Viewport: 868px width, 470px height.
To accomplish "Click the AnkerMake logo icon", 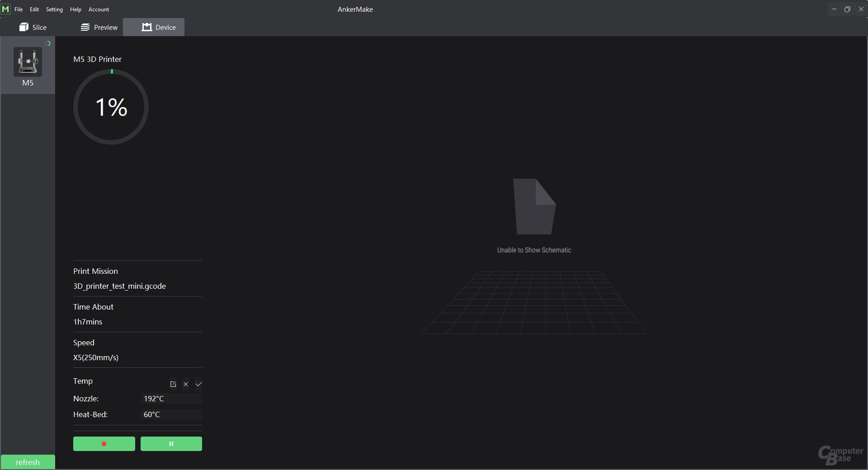I will click(x=5, y=9).
